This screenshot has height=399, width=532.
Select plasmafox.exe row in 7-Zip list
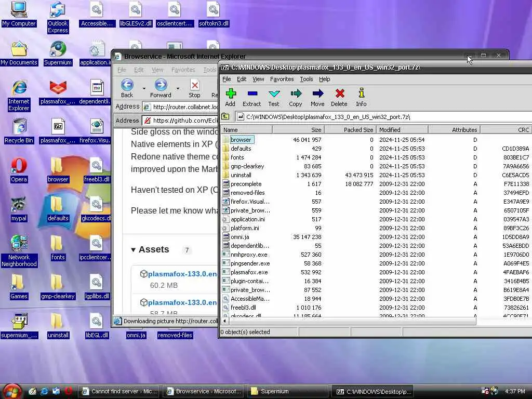376,272
